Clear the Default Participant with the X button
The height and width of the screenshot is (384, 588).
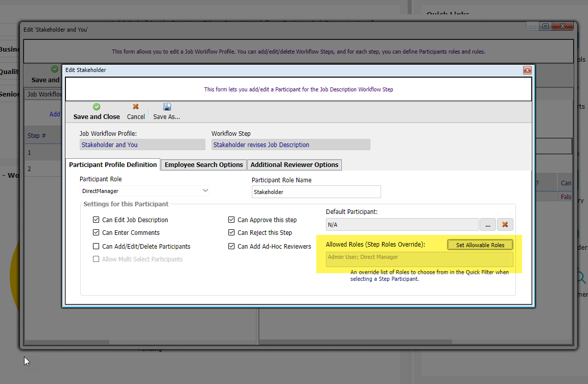pos(505,225)
